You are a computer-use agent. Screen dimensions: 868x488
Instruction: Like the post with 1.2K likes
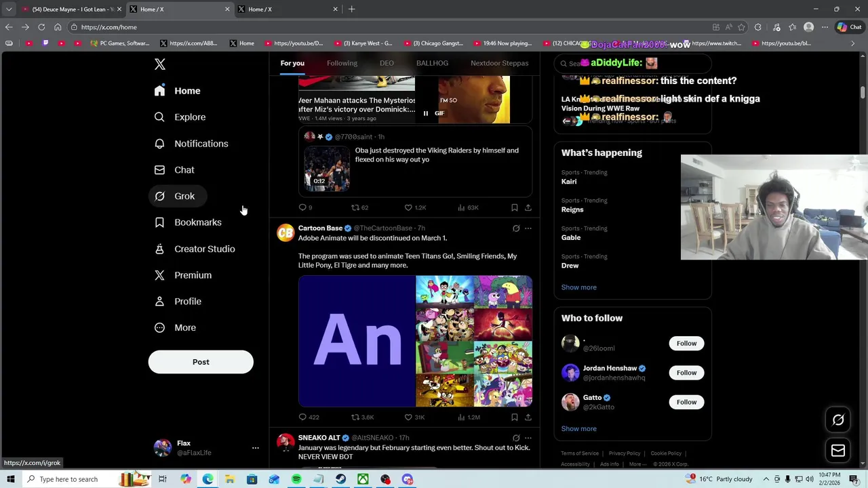pyautogui.click(x=415, y=207)
